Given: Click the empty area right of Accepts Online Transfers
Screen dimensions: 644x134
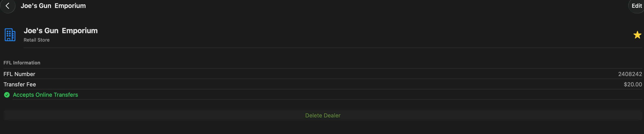Looking at the screenshot, I should [x=350, y=95].
